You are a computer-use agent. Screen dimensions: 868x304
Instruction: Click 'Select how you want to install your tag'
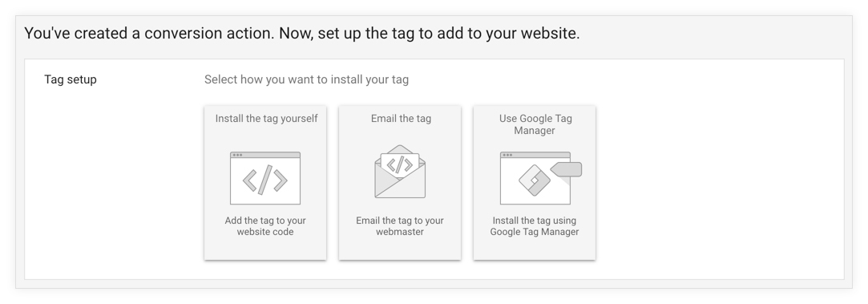pos(306,79)
